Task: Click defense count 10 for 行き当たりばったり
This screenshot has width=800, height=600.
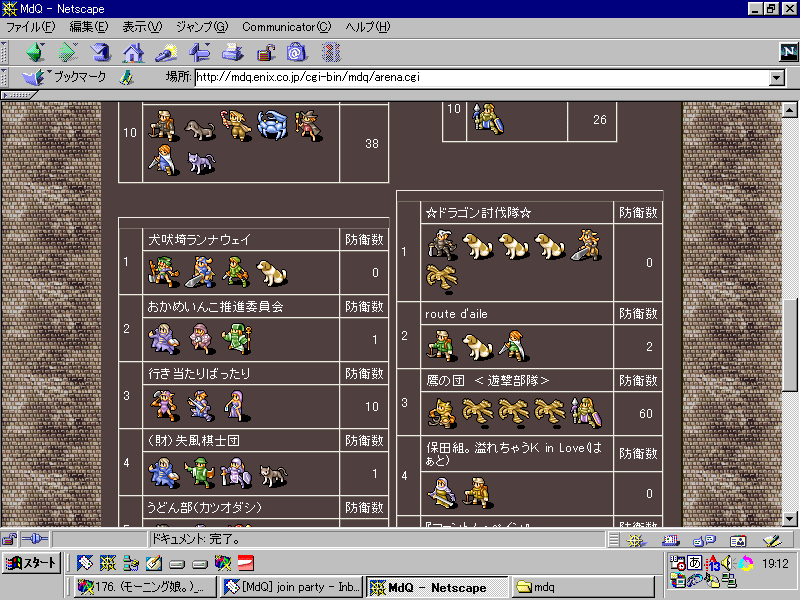Action: click(x=371, y=407)
